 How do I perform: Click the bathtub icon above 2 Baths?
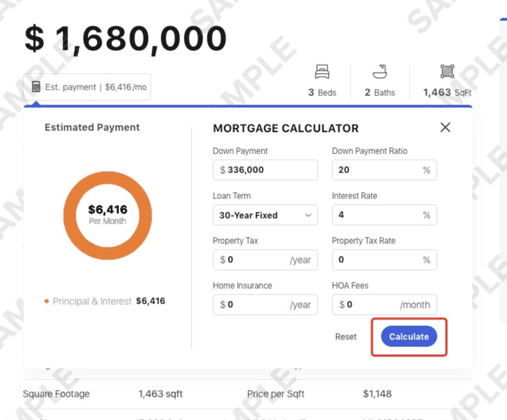click(x=380, y=72)
